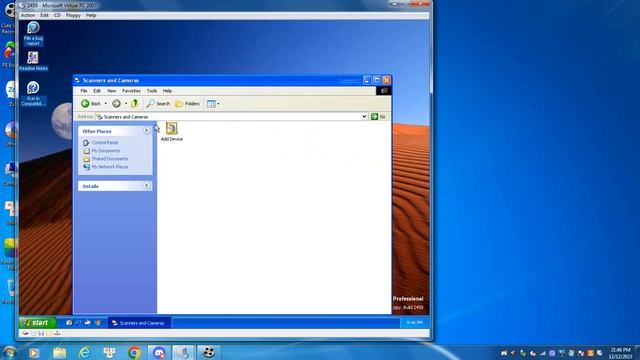Click the throbber logo in Explorer menu bar
Image resolution: width=640 pixels, height=360 pixels.
384,91
